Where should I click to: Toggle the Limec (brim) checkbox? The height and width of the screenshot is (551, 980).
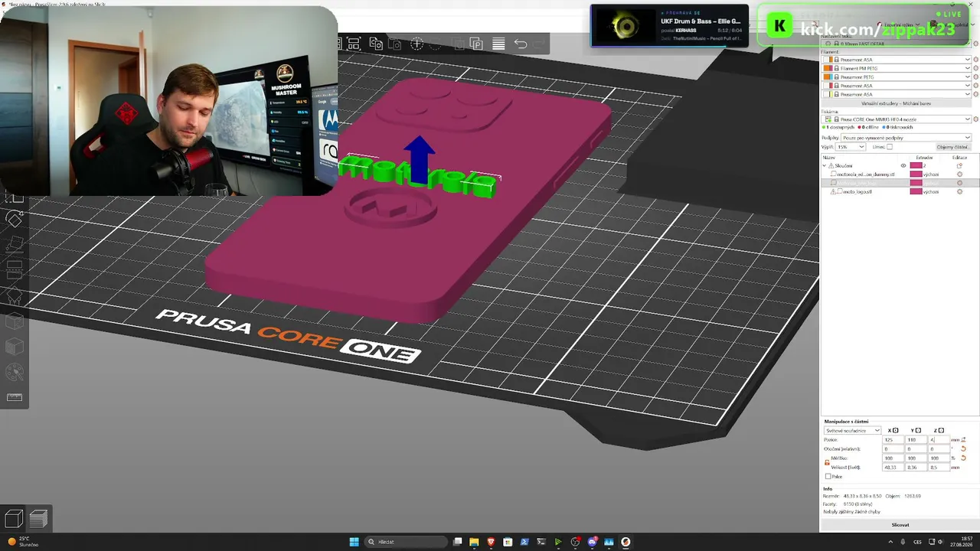click(x=889, y=147)
